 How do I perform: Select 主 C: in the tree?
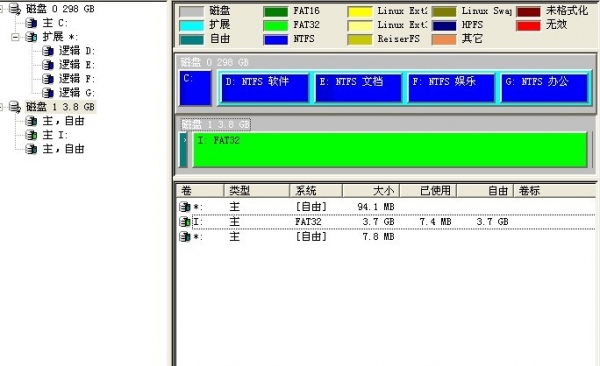tap(55, 23)
